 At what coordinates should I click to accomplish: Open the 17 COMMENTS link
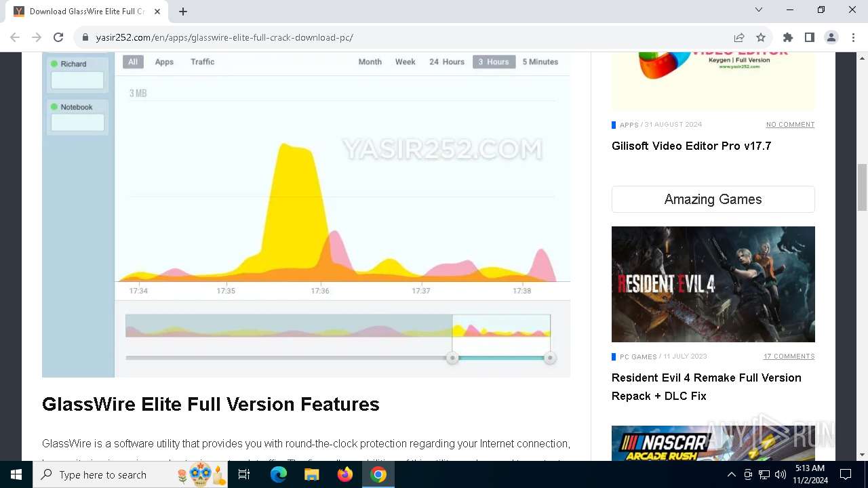789,357
